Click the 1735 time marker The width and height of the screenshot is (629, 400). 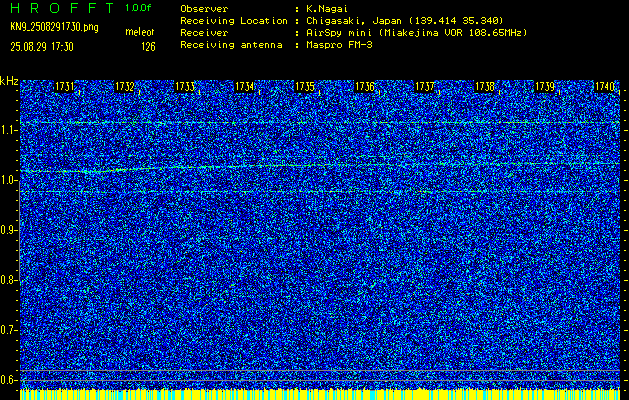tap(305, 87)
